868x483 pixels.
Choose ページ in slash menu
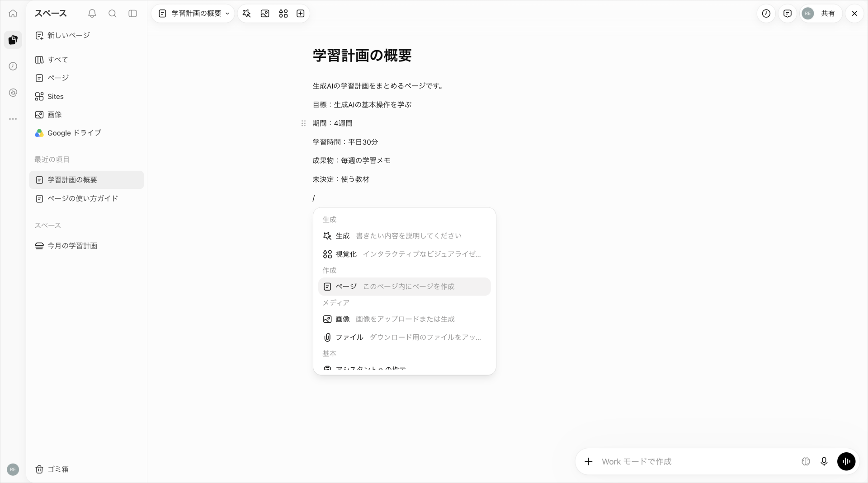(404, 286)
